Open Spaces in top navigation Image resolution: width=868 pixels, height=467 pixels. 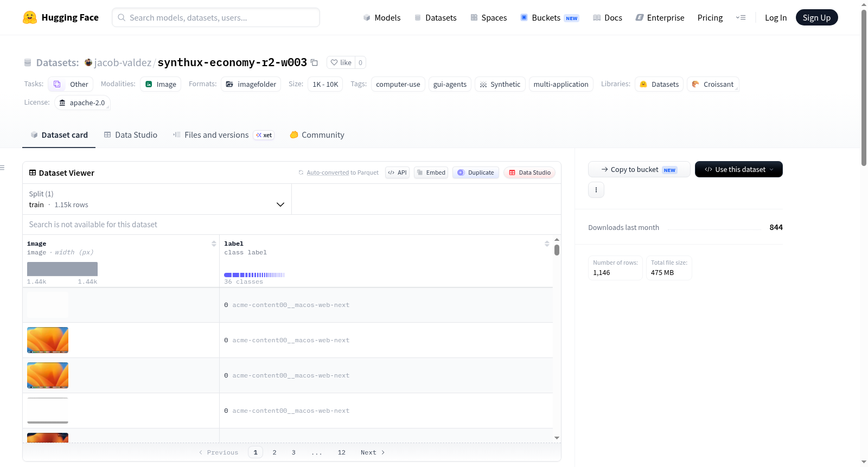[x=489, y=17]
